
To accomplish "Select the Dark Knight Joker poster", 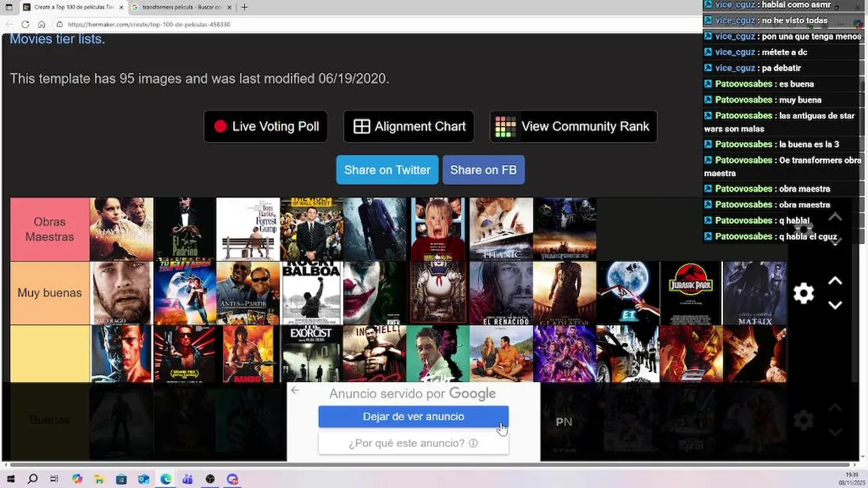I will (374, 229).
